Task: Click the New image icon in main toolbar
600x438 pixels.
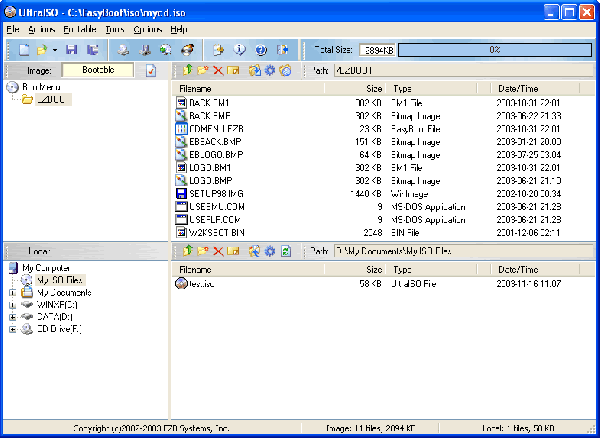Action: [25, 49]
